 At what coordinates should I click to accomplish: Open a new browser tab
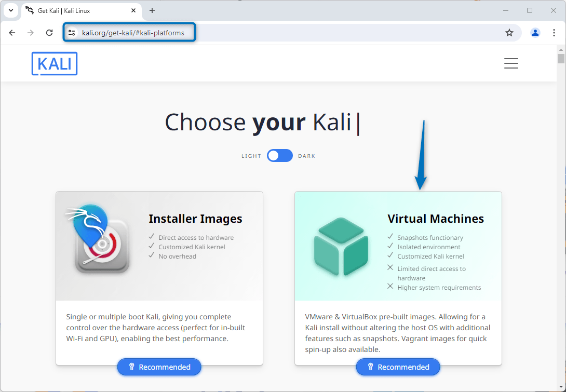point(151,10)
